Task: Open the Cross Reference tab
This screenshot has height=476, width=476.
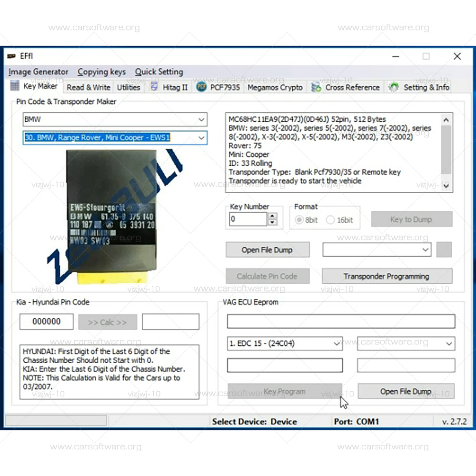Action: pos(346,88)
